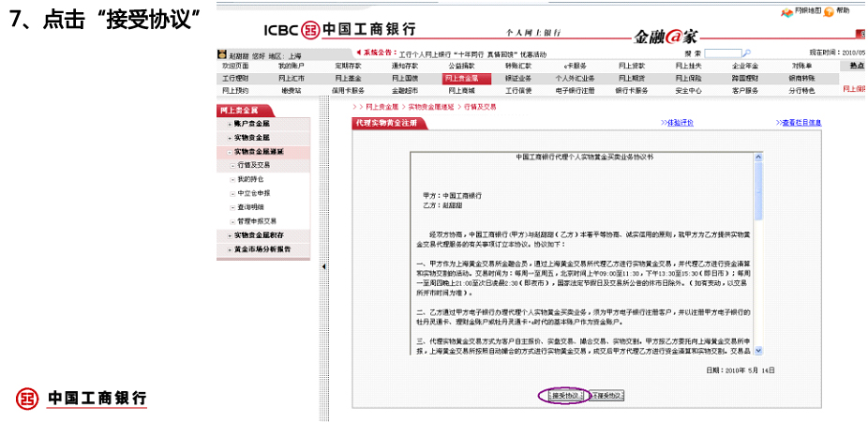Open the 分行特色 menu

coord(801,90)
